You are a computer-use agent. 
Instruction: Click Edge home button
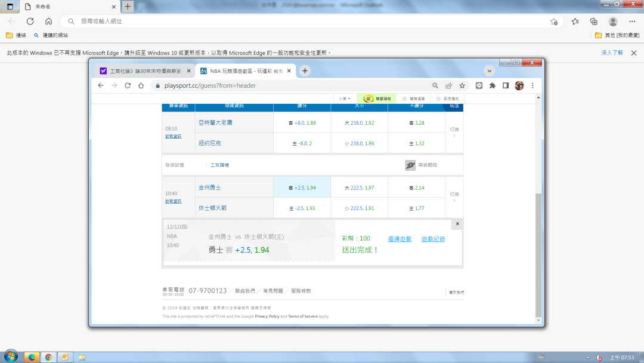click(48, 21)
